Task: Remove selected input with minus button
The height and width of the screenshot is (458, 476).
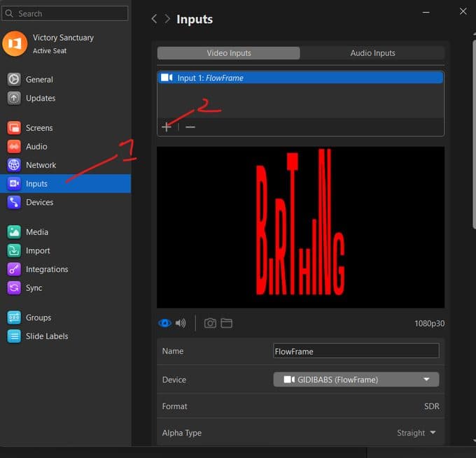Action: click(190, 127)
